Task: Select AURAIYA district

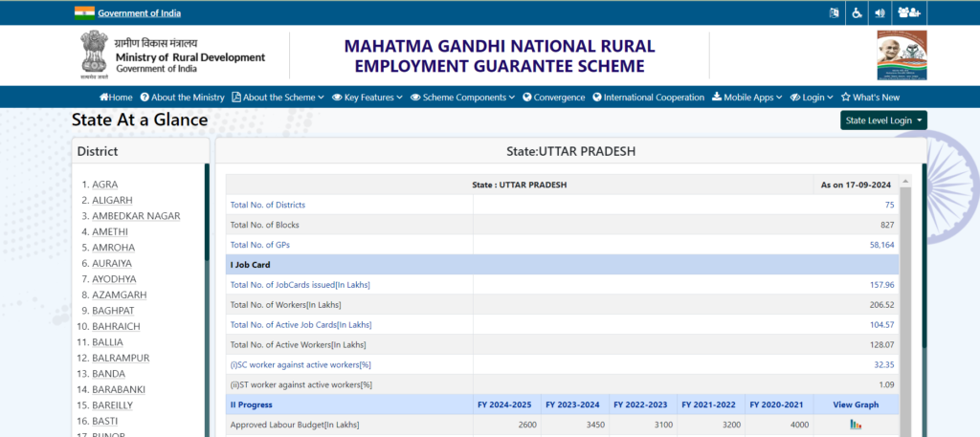Action: (112, 264)
